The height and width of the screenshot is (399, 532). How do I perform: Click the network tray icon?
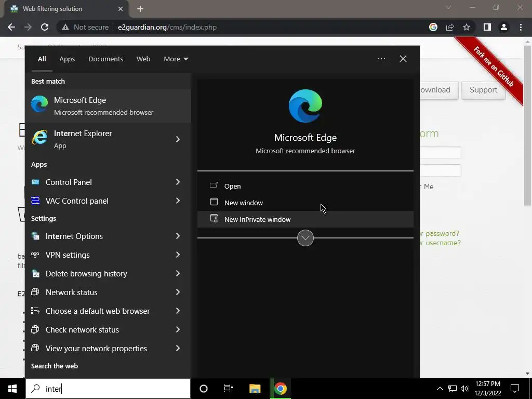[x=453, y=389]
